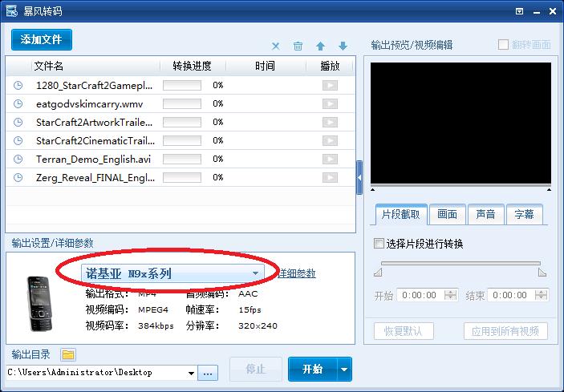564x392 pixels.
Task: Open the 详细参数 link
Action: (297, 273)
